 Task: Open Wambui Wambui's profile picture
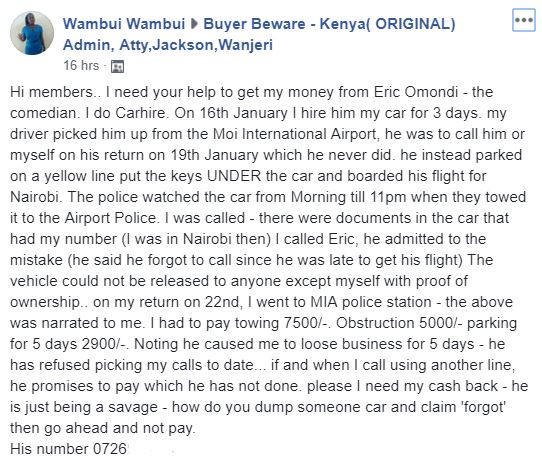[x=32, y=33]
